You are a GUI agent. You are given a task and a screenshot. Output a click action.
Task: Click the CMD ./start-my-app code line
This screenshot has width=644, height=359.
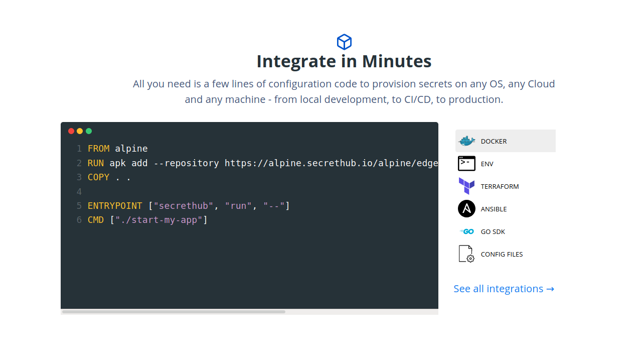tap(147, 220)
